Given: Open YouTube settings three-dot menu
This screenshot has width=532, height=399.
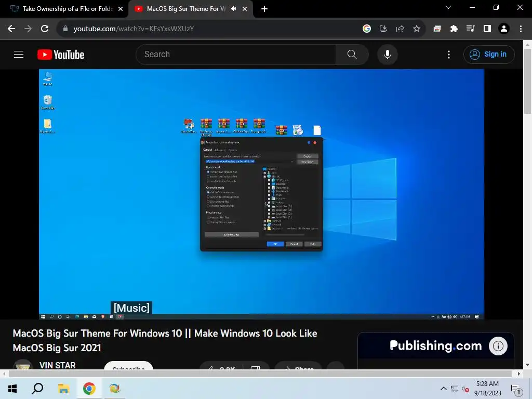Looking at the screenshot, I should pyautogui.click(x=449, y=54).
